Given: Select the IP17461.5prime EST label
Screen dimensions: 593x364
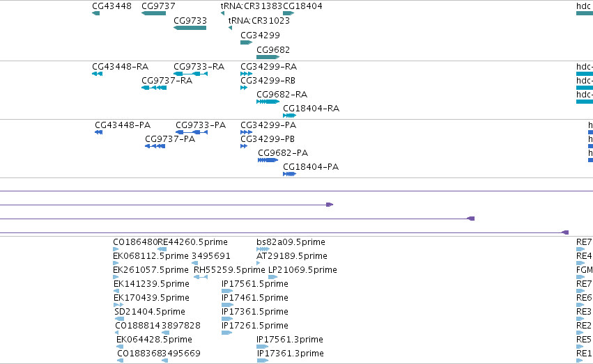Looking at the screenshot, I should (x=255, y=298).
